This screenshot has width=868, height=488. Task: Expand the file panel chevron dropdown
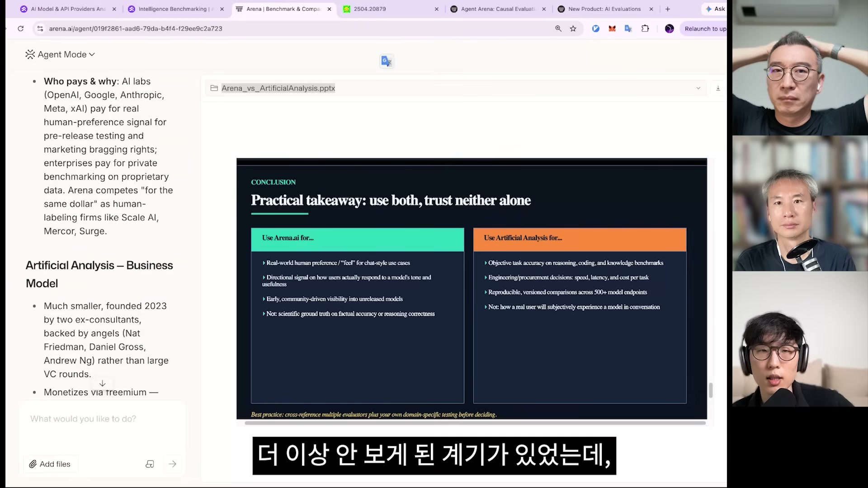tap(698, 88)
